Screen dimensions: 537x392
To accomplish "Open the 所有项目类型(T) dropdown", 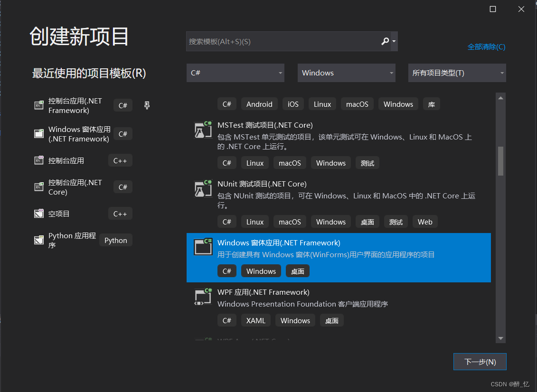I will click(x=456, y=73).
